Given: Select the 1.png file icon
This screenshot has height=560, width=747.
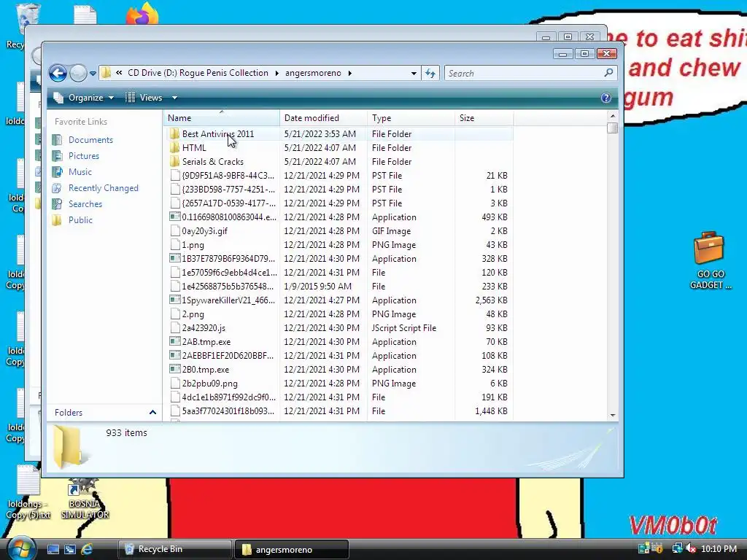Looking at the screenshot, I should tap(175, 245).
